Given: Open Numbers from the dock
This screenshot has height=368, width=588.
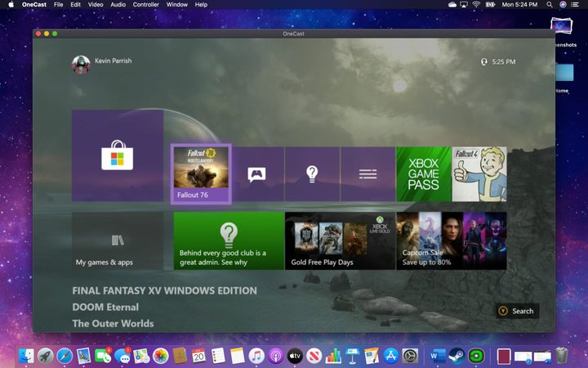Looking at the screenshot, I should (x=333, y=355).
